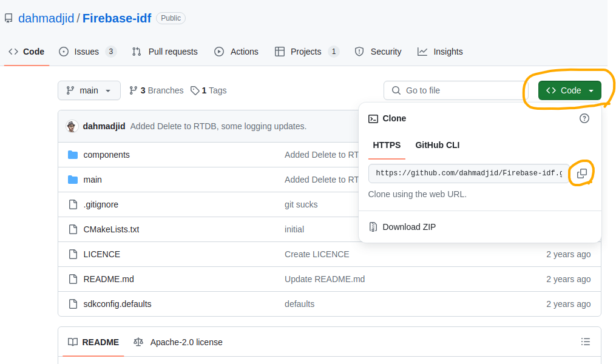This screenshot has width=616, height=364.
Task: Click '2 years ago' in LICENCE row
Action: (568, 254)
